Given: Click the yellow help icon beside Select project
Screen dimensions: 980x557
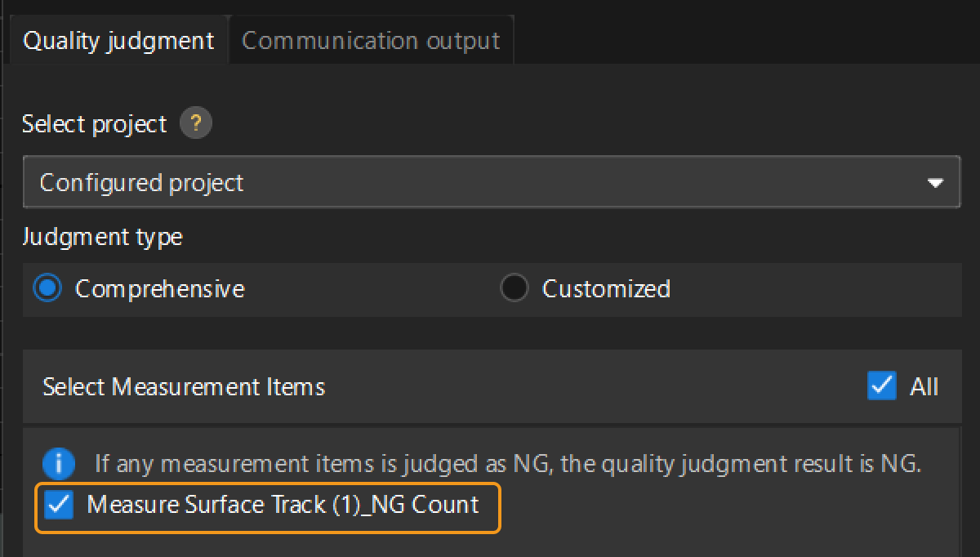Looking at the screenshot, I should pyautogui.click(x=195, y=124).
